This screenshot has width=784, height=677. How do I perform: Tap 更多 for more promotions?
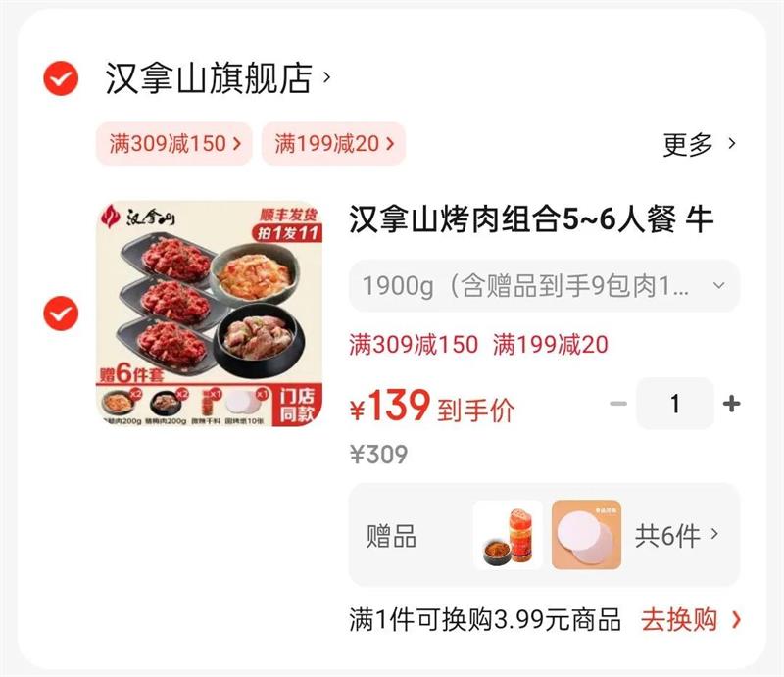pos(688,144)
